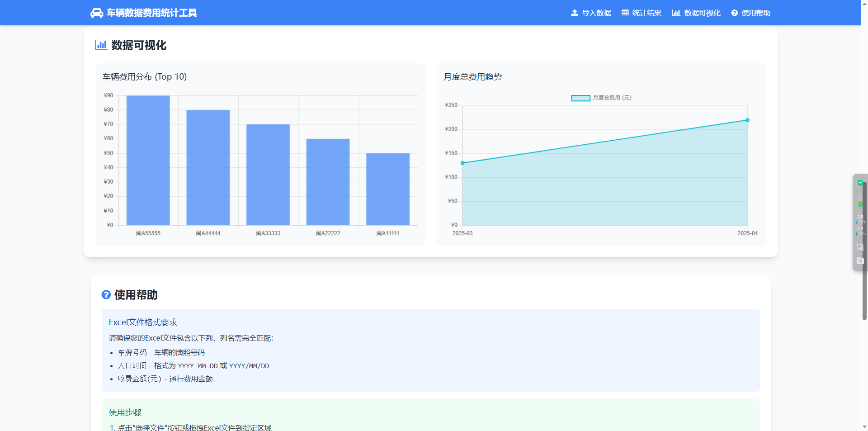The width and height of the screenshot is (868, 431).
Task: Click the question mark icon in header
Action: (735, 13)
